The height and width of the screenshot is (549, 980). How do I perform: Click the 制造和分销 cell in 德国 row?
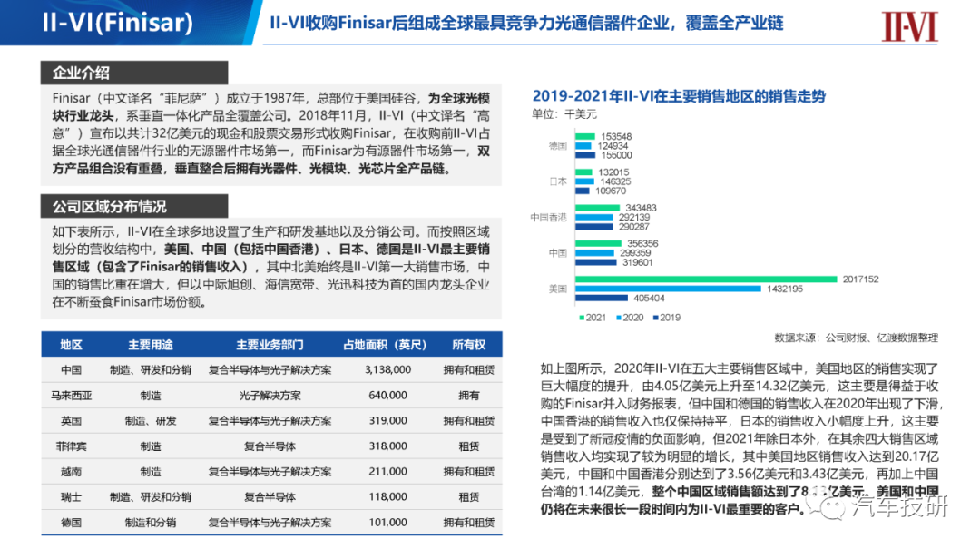coord(151,523)
